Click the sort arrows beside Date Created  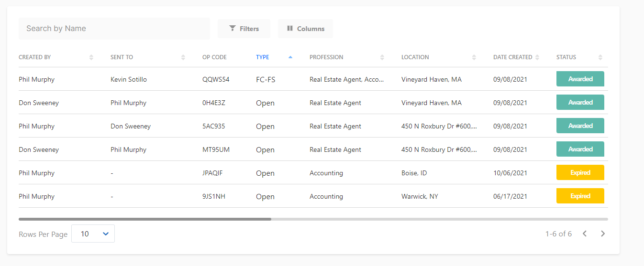click(537, 57)
